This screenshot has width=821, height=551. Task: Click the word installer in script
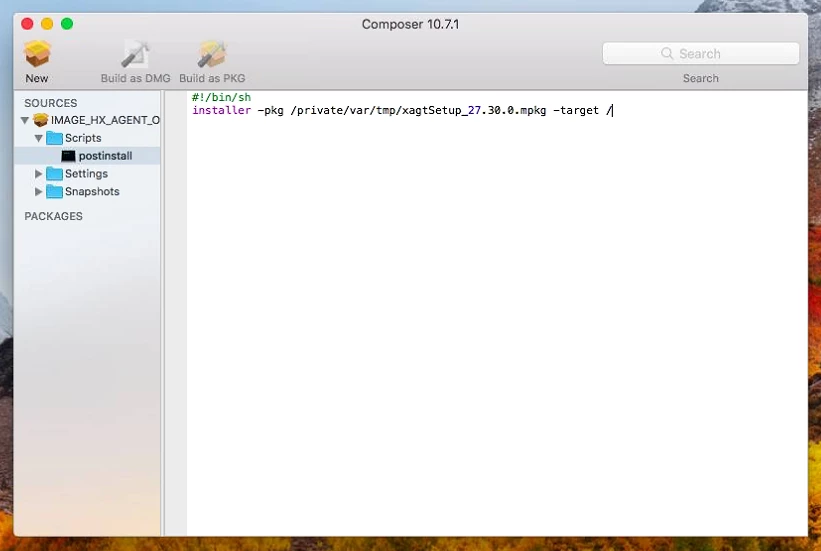(221, 111)
